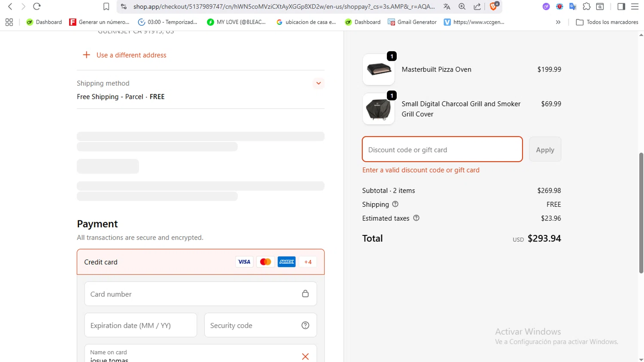Go back to the previous page
This screenshot has width=644, height=362.
(x=10, y=6)
